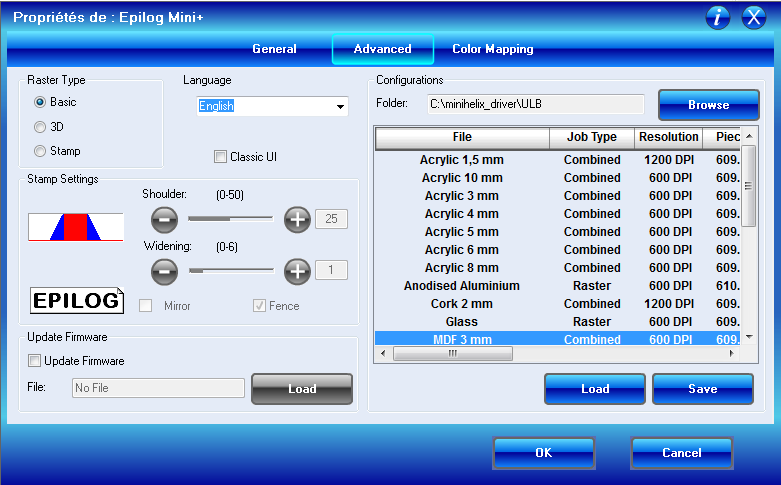Toggle the Mirror checkbox
The width and height of the screenshot is (781, 485).
(145, 306)
